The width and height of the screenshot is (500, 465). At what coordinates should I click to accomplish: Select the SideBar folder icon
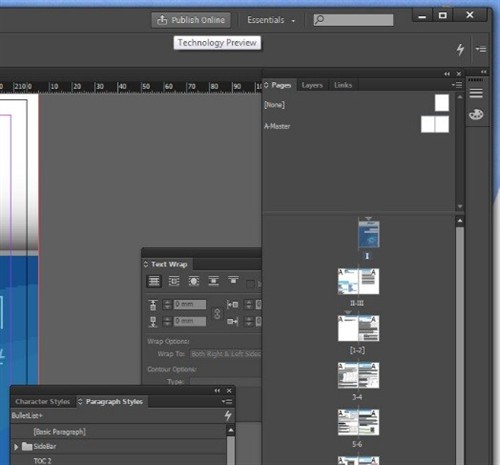(x=27, y=446)
